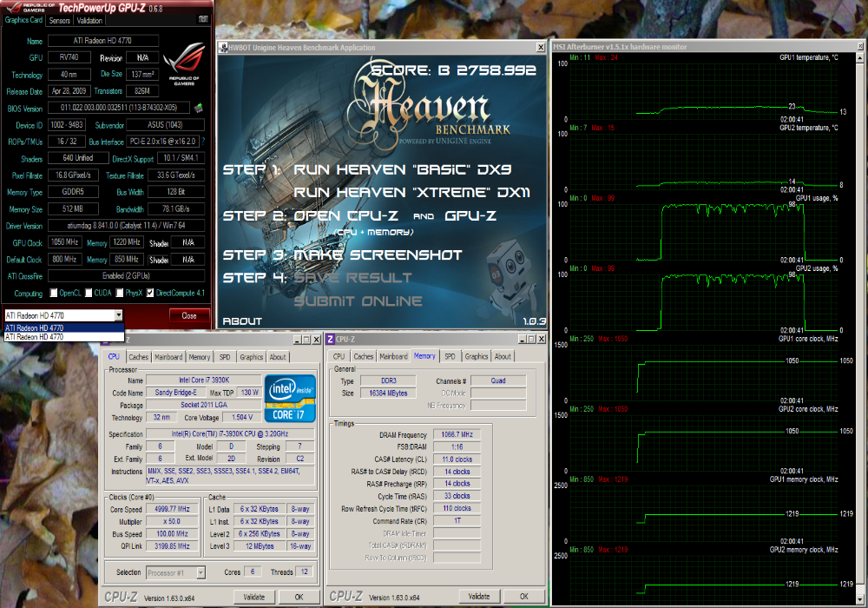868x608 pixels.
Task: Select the highlighted ATI Radeon HD 4770 list entry
Action: coord(63,327)
